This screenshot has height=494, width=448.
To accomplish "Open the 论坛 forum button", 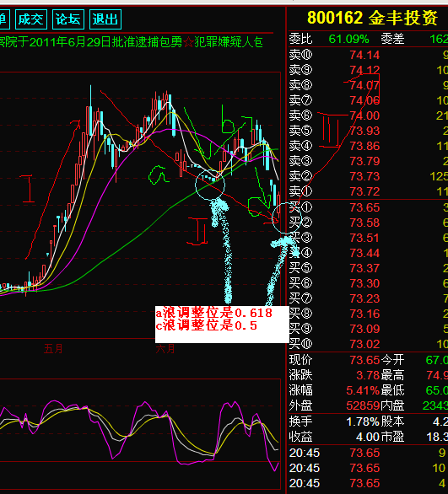I will [68, 19].
